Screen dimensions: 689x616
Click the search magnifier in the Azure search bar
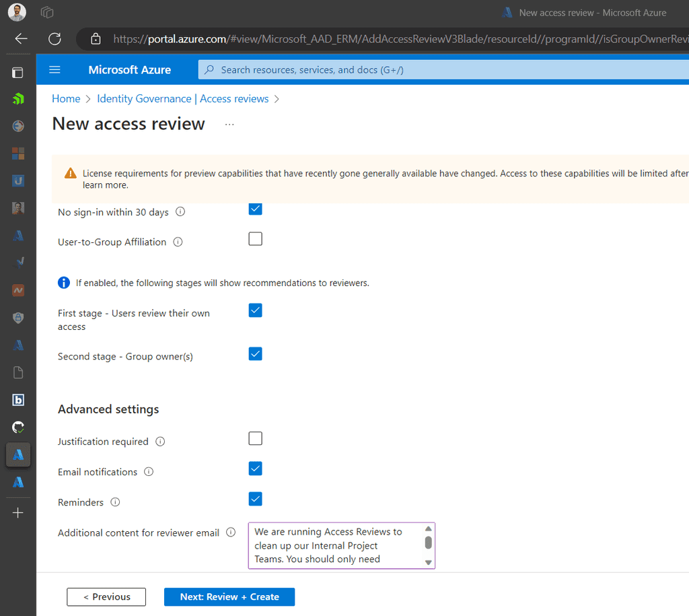click(x=211, y=69)
